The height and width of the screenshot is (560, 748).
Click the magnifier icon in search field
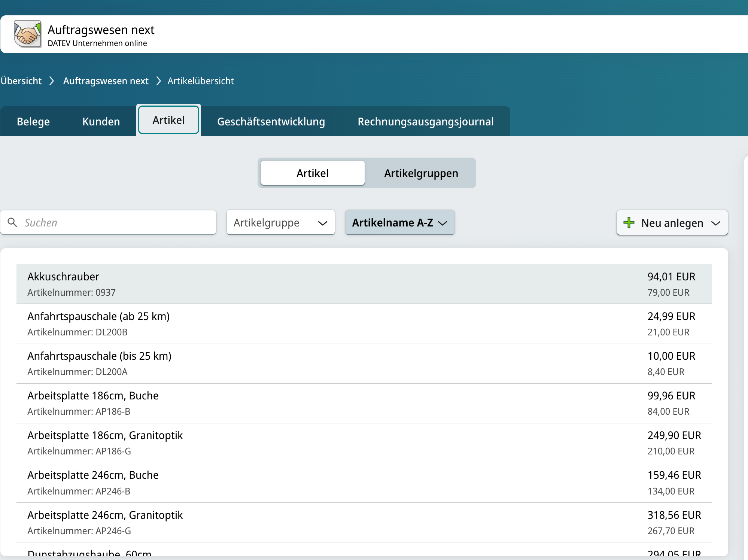[12, 222]
